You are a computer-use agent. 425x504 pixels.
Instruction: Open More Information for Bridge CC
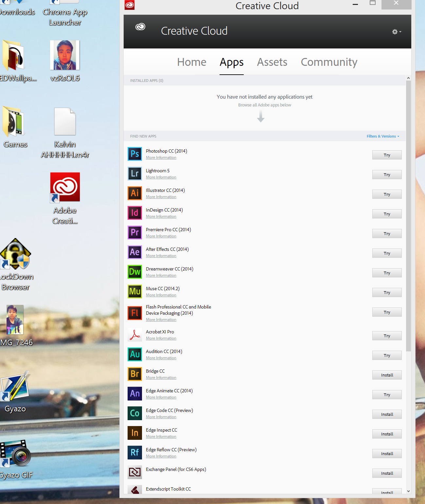pyautogui.click(x=161, y=378)
